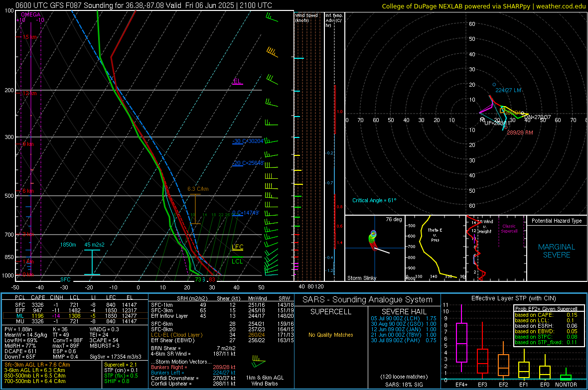
Task: Select the highlighted ML parcel row
Action: (75, 316)
